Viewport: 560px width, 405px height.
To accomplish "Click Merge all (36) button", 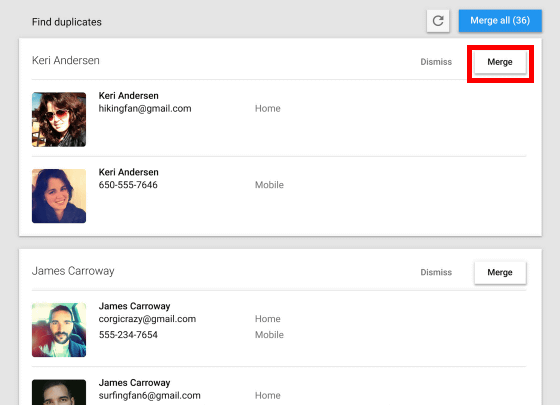I will coord(500,21).
